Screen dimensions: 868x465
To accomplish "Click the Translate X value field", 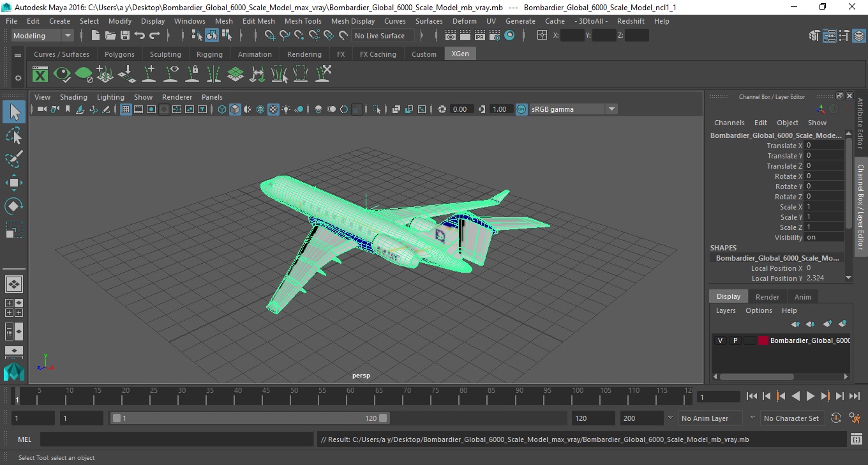I will [824, 146].
